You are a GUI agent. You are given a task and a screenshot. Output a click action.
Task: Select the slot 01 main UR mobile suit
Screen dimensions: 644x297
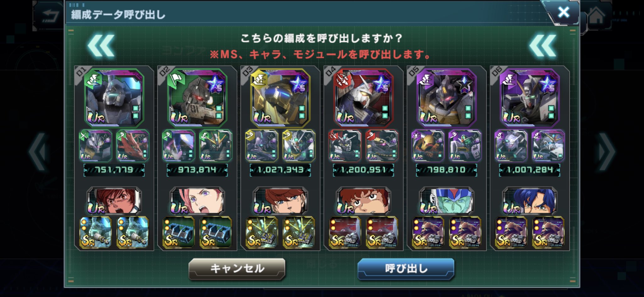[x=114, y=98]
